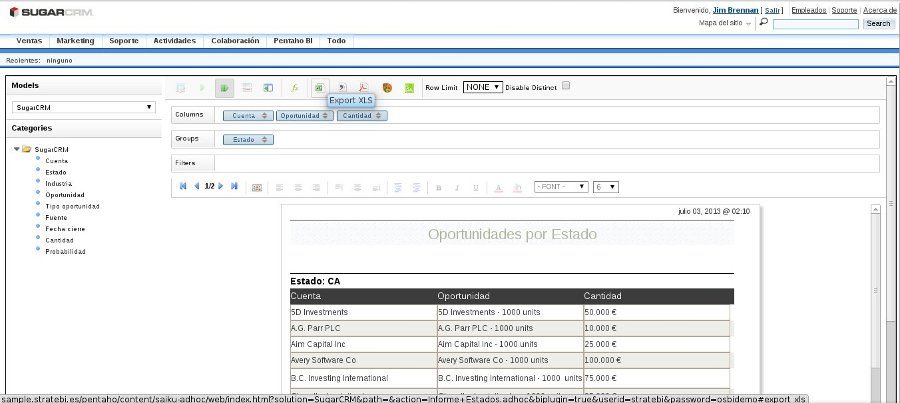Viewport: 900px width, 403px height.
Task: Enable the Disable Distinct checkbox
Action: [566, 86]
